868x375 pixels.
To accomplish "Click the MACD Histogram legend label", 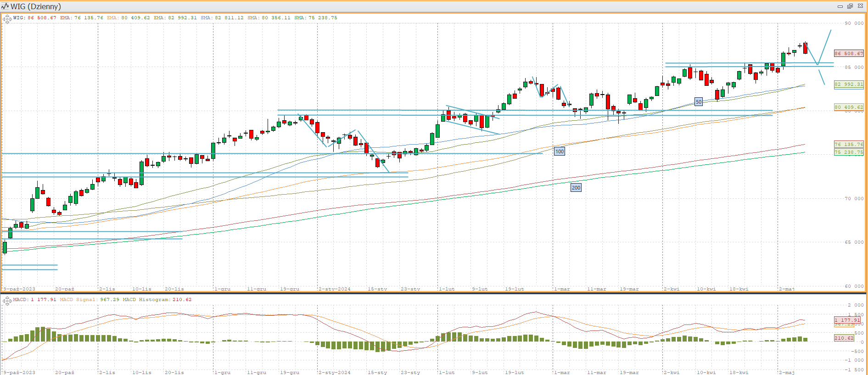I will (x=157, y=300).
